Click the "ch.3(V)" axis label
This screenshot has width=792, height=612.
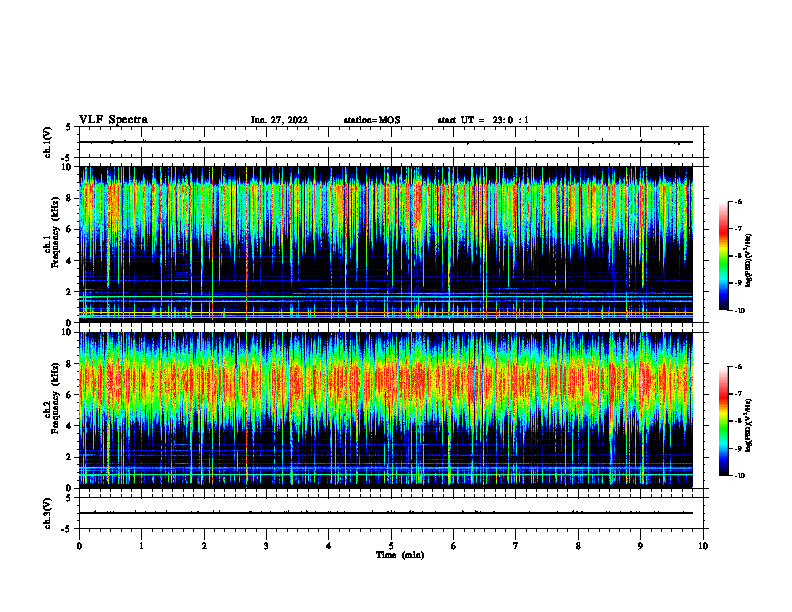(48, 513)
